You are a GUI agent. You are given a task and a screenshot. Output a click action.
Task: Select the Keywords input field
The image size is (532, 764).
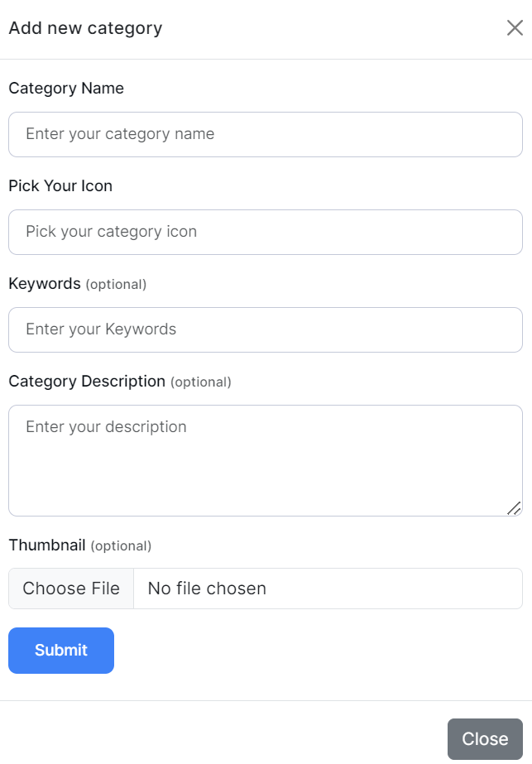point(265,329)
